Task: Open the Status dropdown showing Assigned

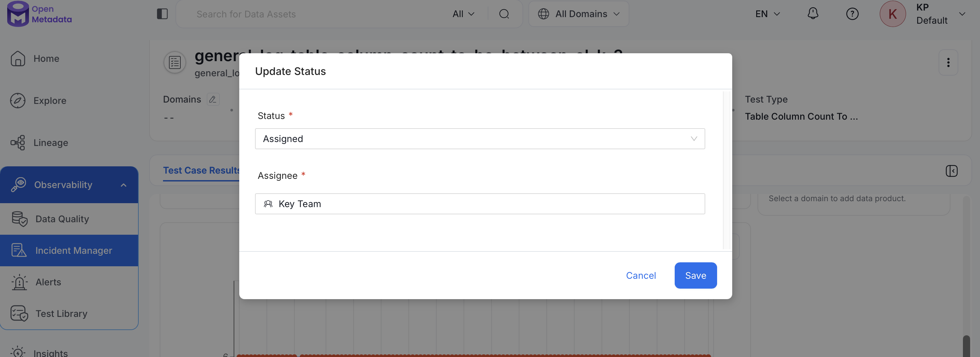Action: (480, 138)
